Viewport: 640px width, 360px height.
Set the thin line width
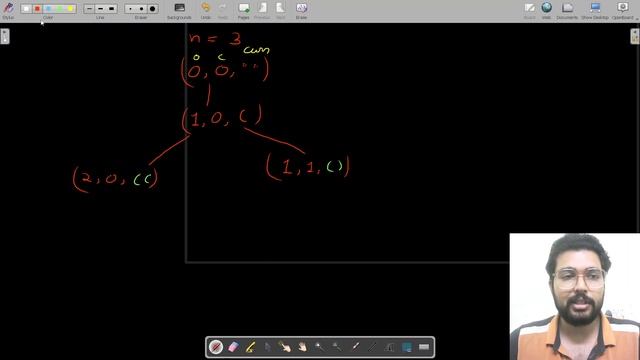click(x=89, y=9)
